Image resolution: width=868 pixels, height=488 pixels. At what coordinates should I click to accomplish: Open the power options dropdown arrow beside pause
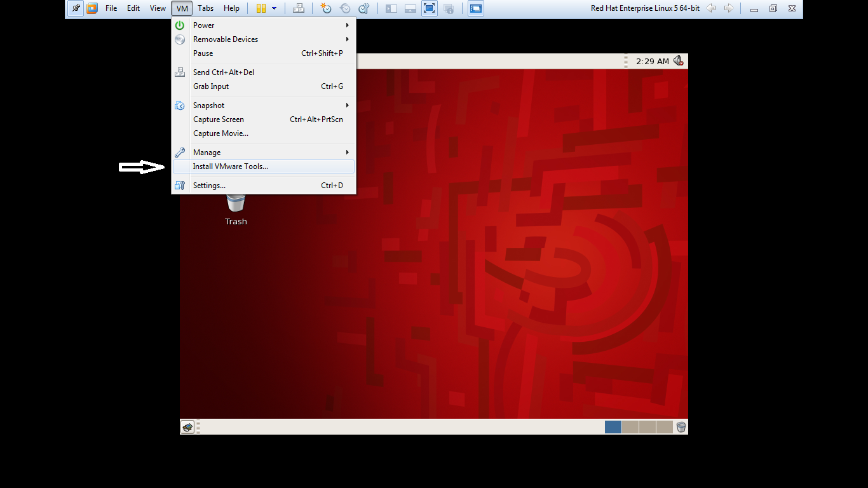tap(275, 8)
